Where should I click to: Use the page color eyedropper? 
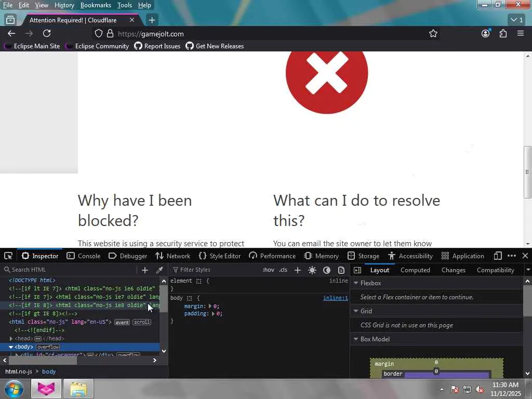[x=159, y=270]
